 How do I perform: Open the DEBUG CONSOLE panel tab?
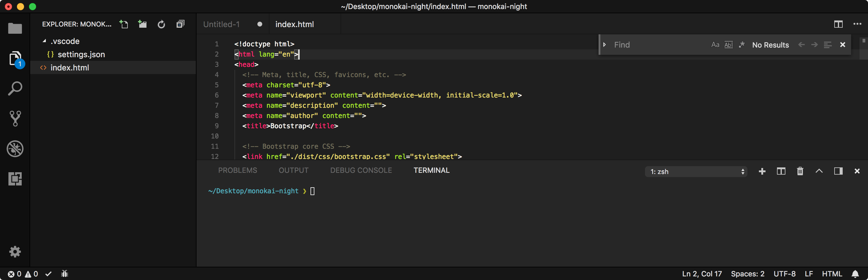[361, 170]
